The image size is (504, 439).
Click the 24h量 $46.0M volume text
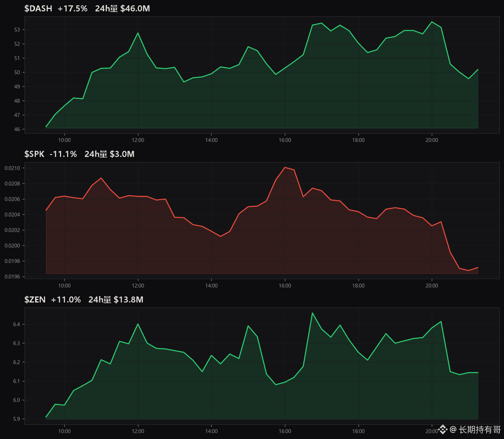click(x=122, y=9)
